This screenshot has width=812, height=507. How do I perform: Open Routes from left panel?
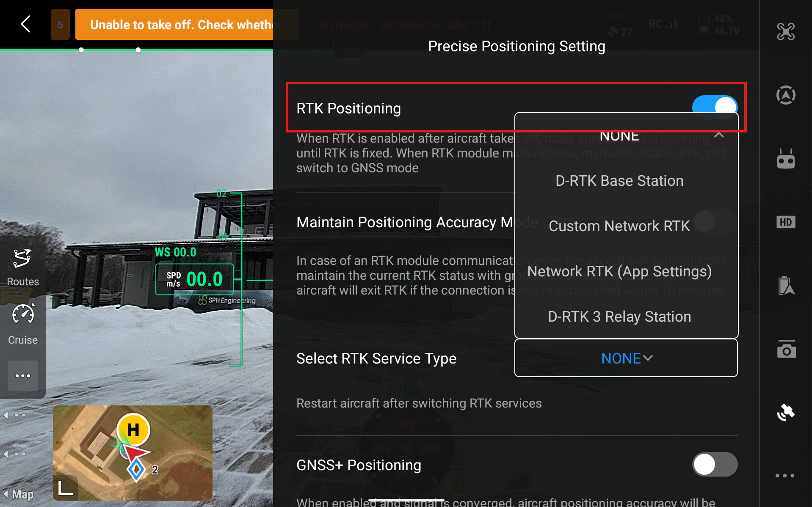[22, 267]
